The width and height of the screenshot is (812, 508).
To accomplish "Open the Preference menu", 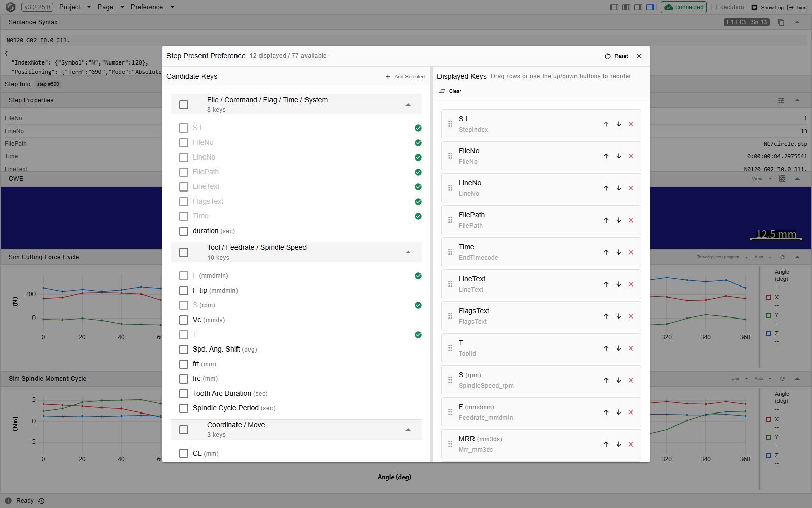I will [x=152, y=7].
